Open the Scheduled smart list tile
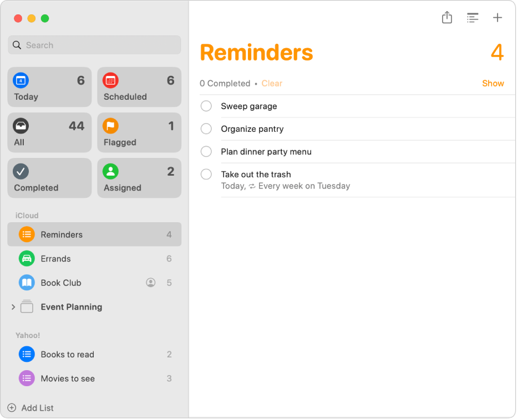This screenshot has height=420, width=518. (139, 87)
